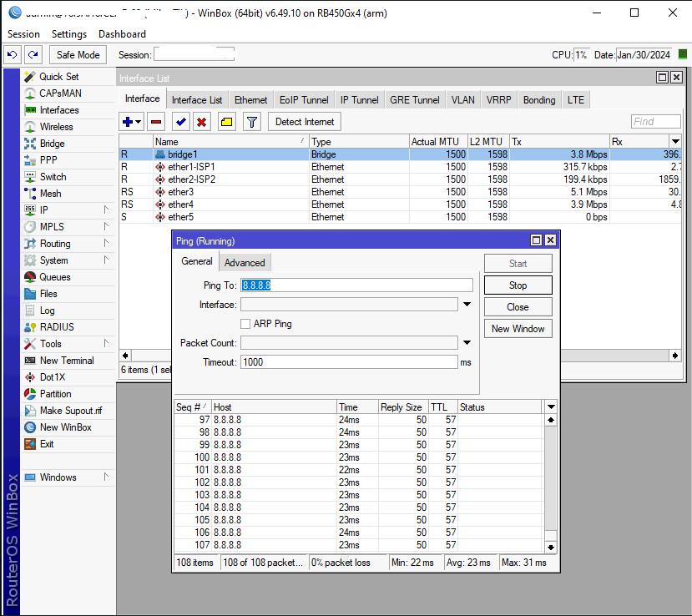This screenshot has width=692, height=616.
Task: Open the Dashboard menu
Action: 122,34
